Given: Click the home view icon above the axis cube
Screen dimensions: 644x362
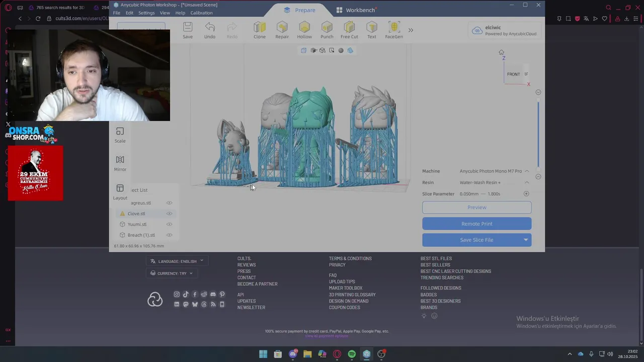Looking at the screenshot, I should point(501,52).
